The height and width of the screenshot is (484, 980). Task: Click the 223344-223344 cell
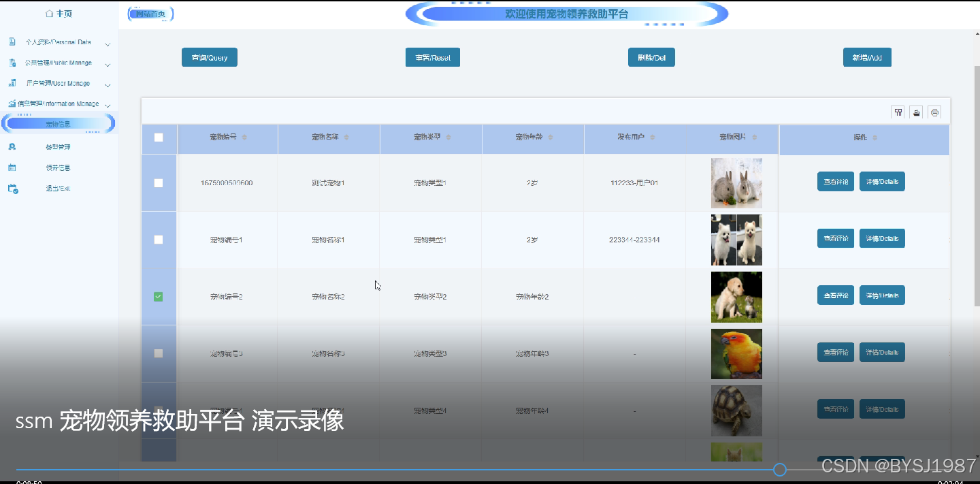tap(634, 240)
